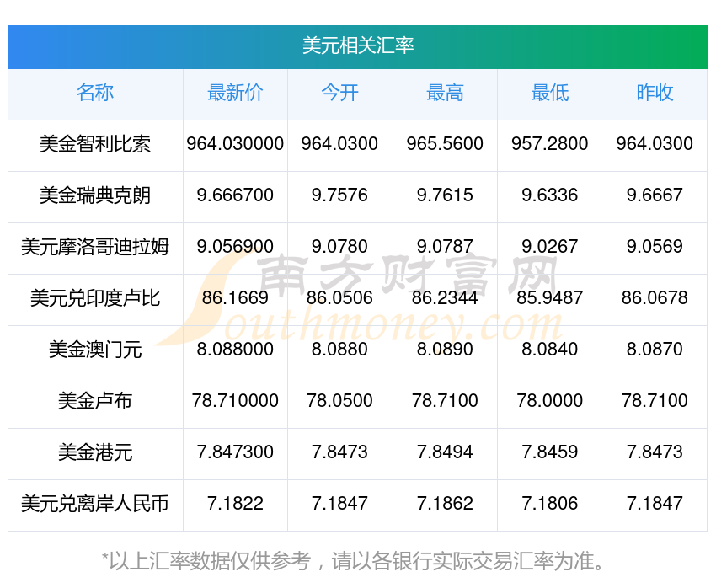Click the low value 78.0000
Image resolution: width=716 pixels, height=588 pixels.
(550, 401)
